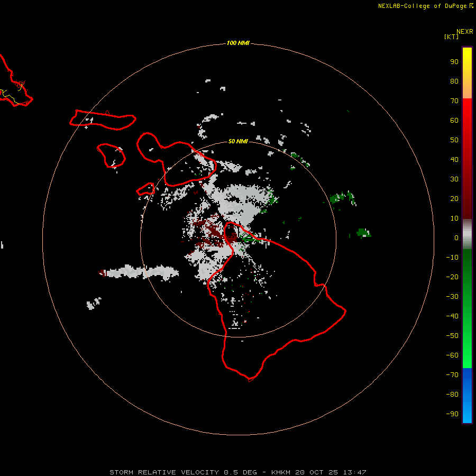The image size is (476, 476).
Task: Click the 100 NMI range ring label
Action: 237,43
